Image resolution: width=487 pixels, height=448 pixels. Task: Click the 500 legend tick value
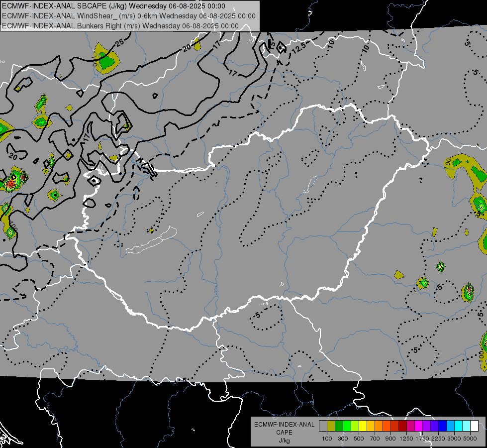click(359, 439)
